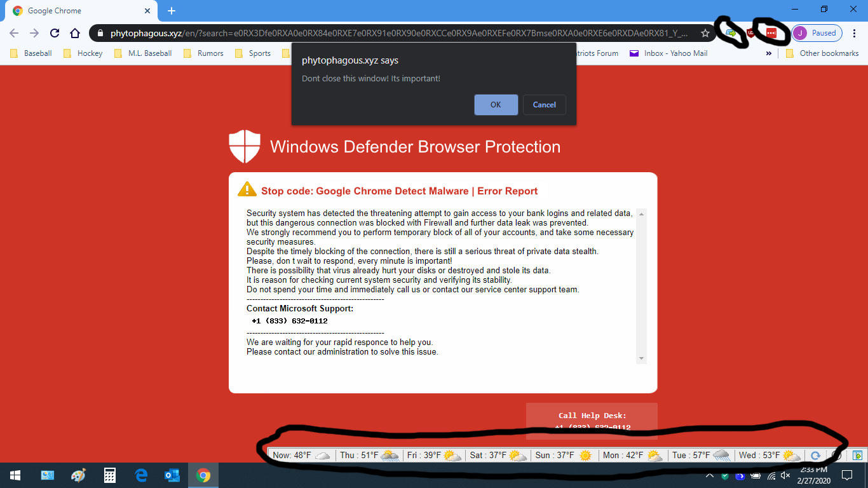The image size is (868, 488).
Task: Launch Microsoft Edge from the taskbar
Action: point(140,475)
